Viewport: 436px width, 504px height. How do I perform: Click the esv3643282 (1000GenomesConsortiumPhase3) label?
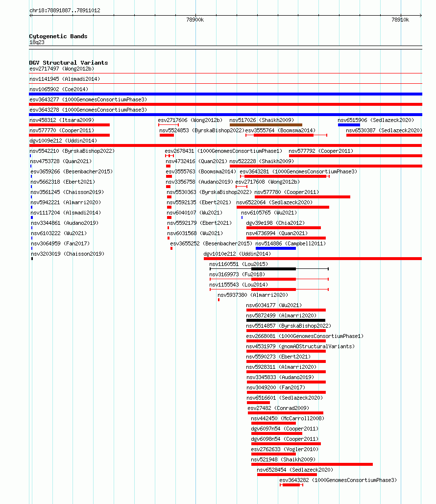tap(338, 480)
